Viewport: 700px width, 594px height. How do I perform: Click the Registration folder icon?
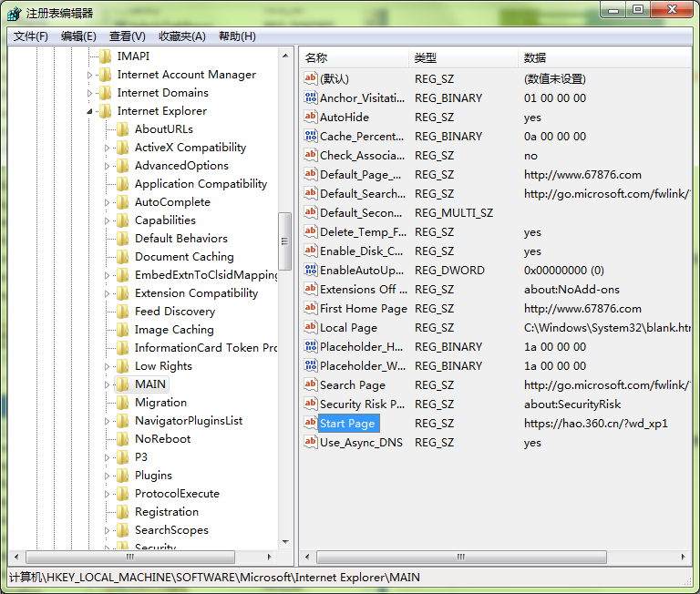[x=122, y=512]
